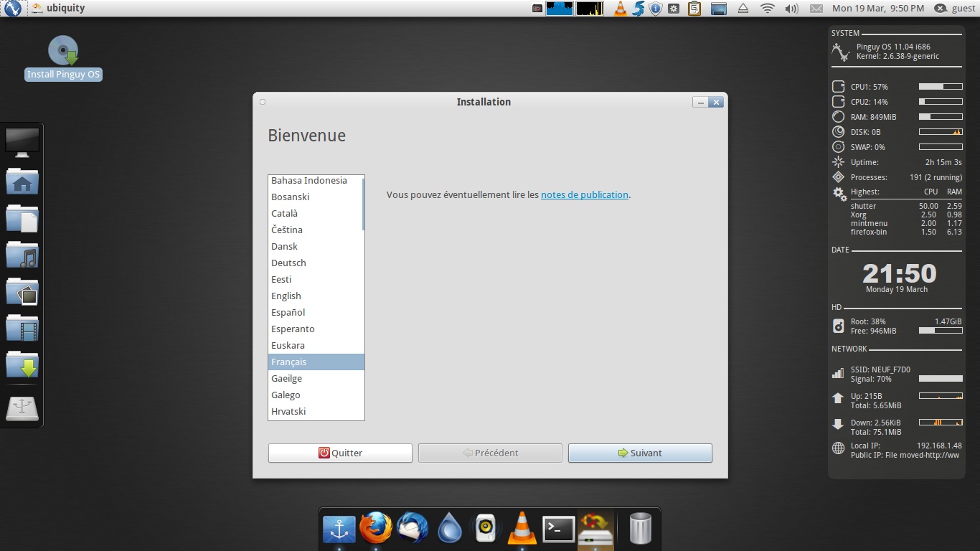Select English in language list

[x=316, y=296]
